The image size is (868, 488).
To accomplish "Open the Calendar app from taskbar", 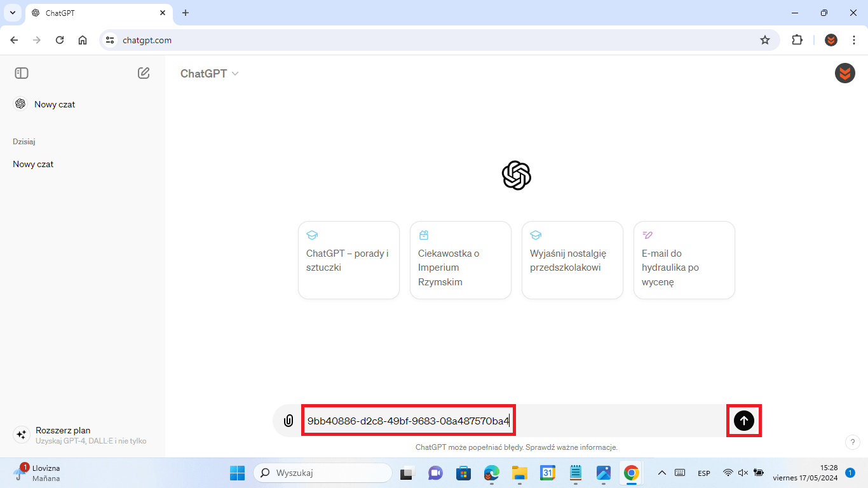I will tap(548, 473).
